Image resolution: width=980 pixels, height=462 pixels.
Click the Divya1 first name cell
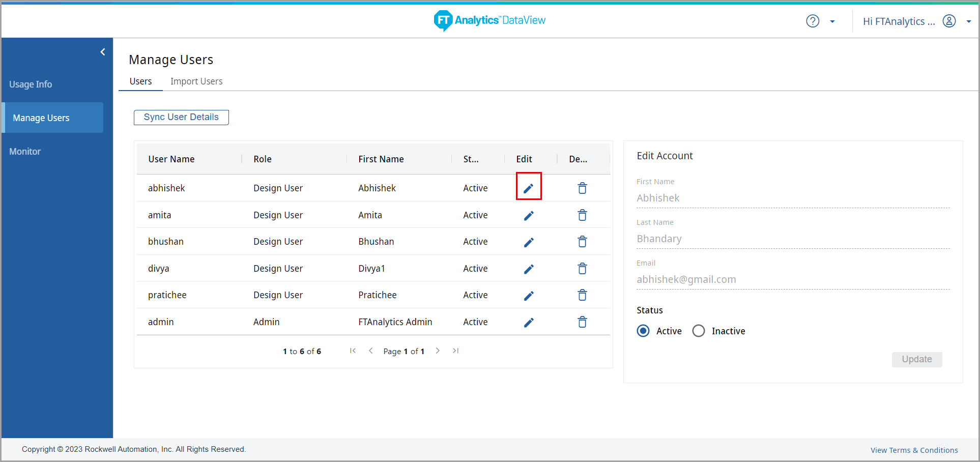(372, 269)
